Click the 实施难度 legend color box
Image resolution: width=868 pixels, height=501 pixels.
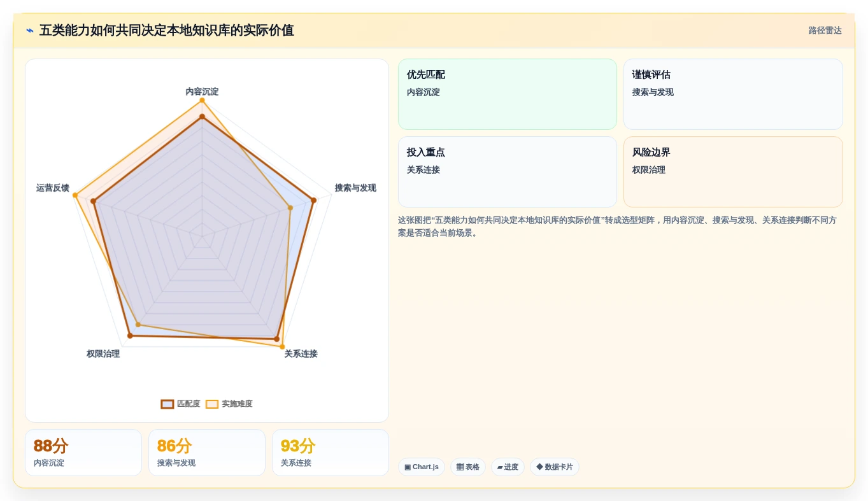(212, 404)
